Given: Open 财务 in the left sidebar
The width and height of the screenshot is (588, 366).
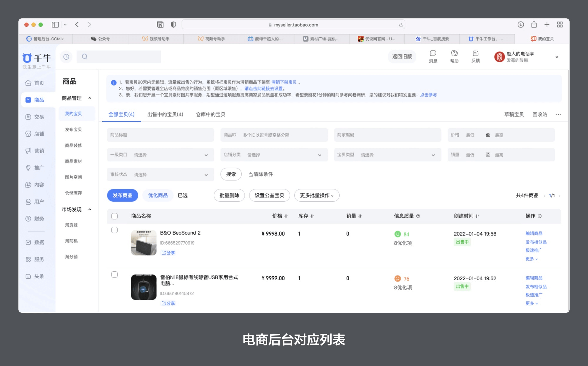Looking at the screenshot, I should [35, 219].
